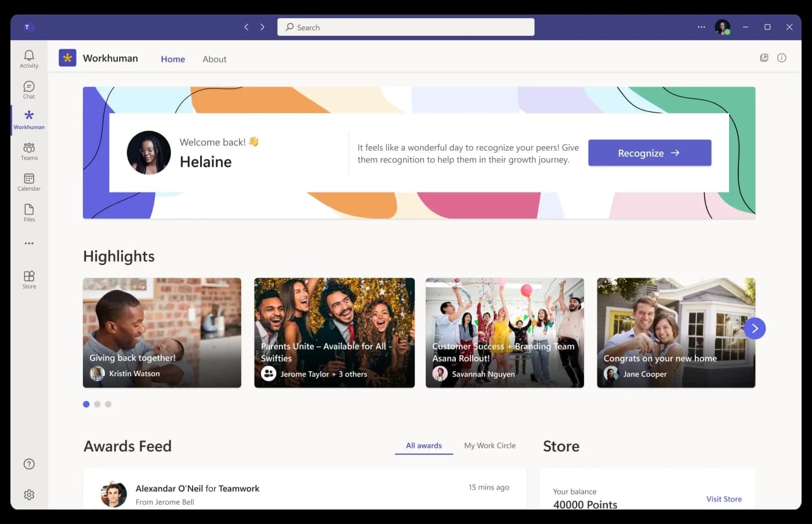
Task: Click the Search field
Action: click(x=405, y=27)
